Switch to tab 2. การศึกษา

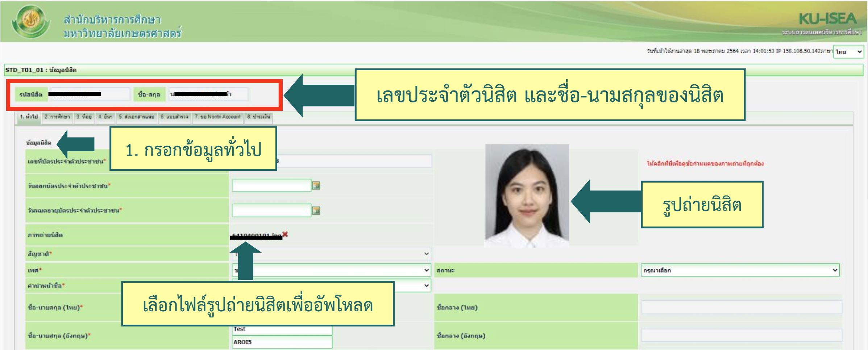tap(57, 117)
